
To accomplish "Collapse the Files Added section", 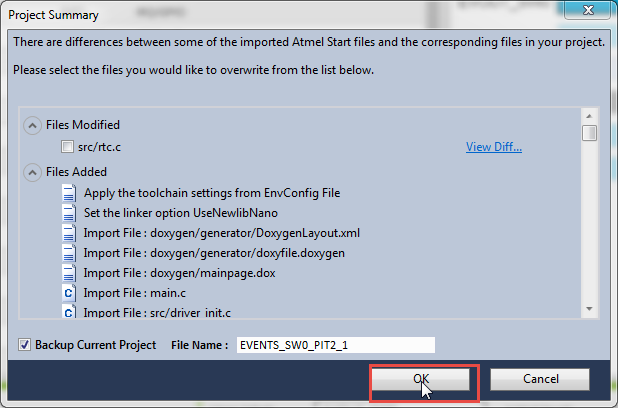I will tap(32, 171).
